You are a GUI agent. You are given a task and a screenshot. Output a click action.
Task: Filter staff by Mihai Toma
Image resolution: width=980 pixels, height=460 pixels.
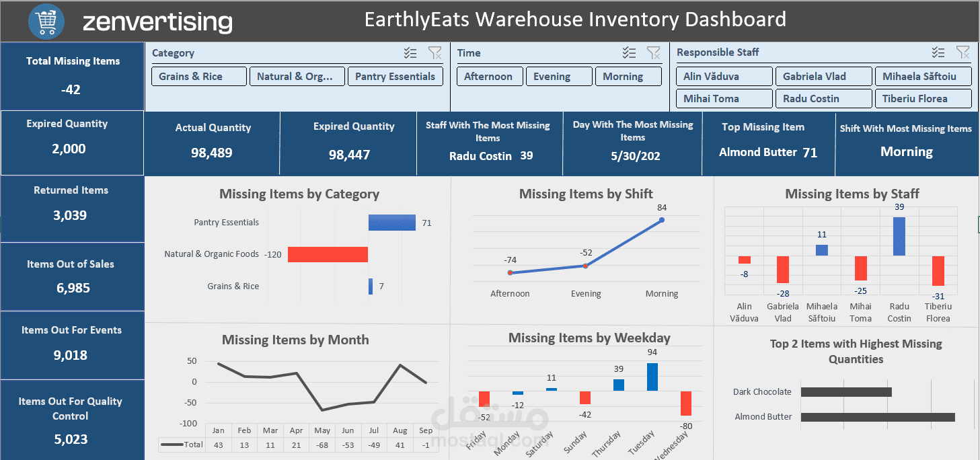[724, 99]
